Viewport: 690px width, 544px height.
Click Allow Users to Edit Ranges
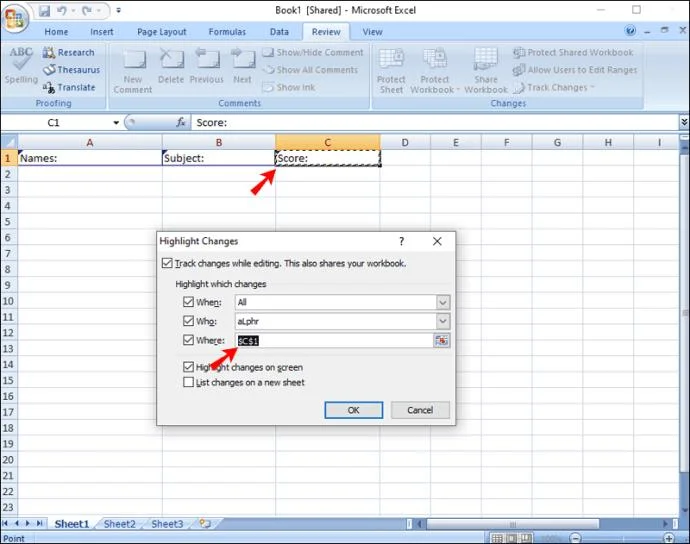[575, 70]
